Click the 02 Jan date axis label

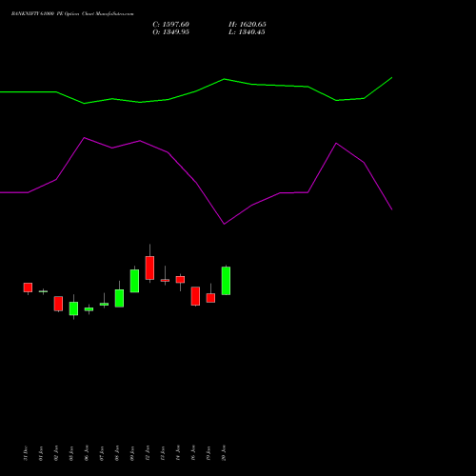(x=56, y=453)
